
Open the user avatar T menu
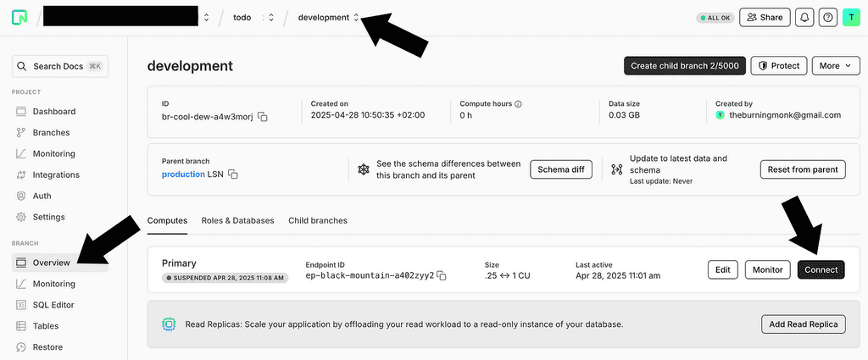coord(851,17)
